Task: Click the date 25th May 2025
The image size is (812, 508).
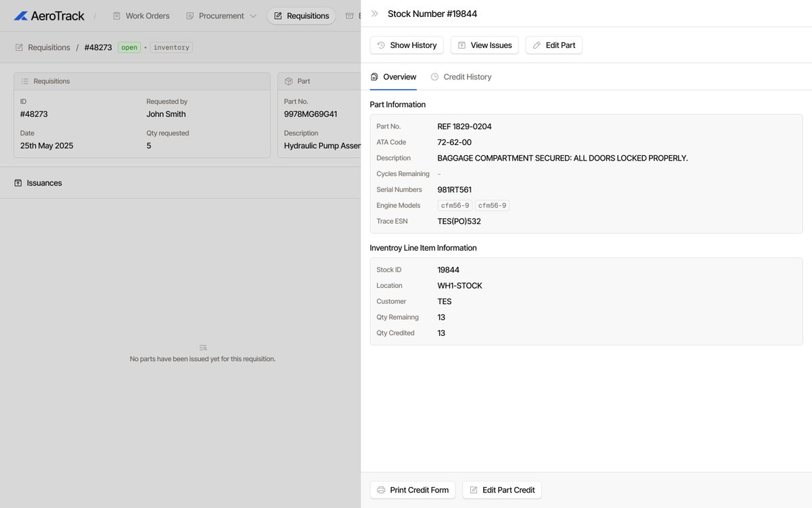Action: (47, 146)
